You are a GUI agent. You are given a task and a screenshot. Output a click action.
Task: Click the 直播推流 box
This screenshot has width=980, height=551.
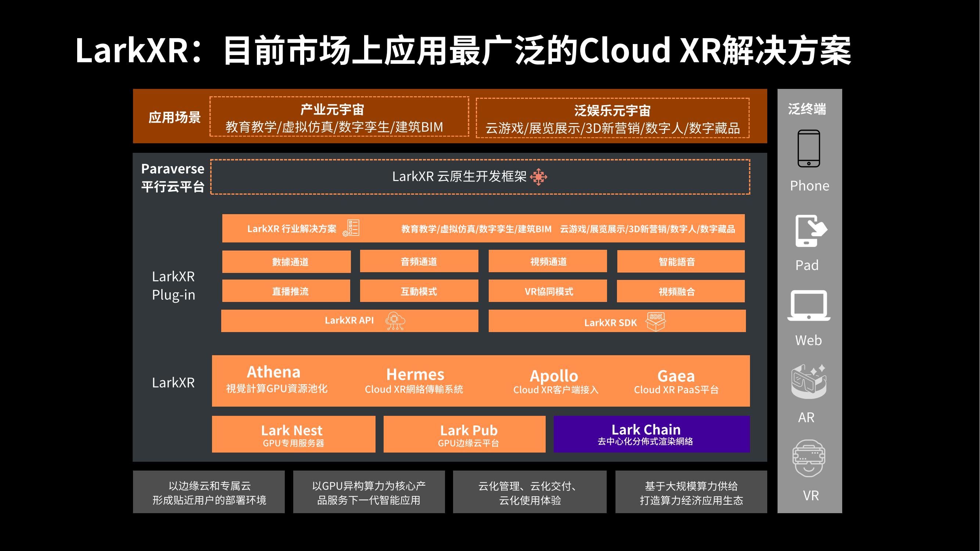(x=286, y=291)
